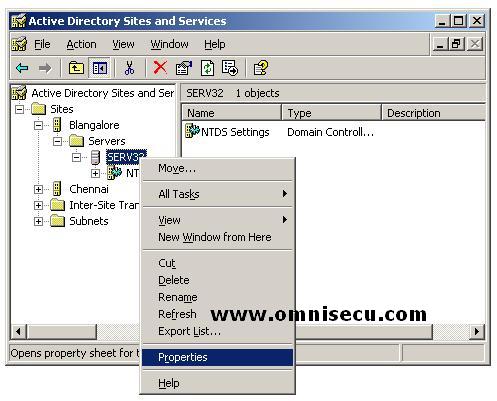Select the Subnets tree item label

[x=89, y=221]
